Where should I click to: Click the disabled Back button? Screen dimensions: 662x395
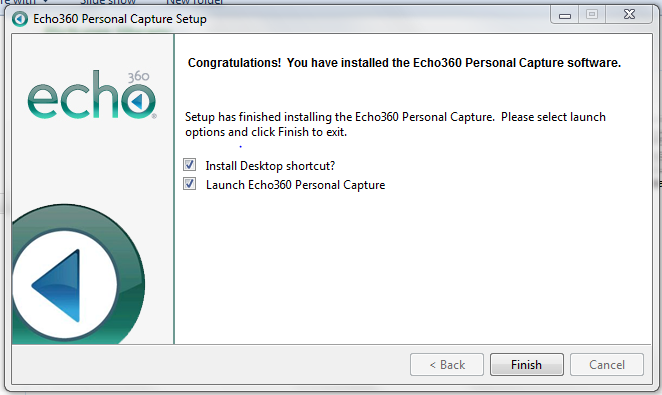click(447, 365)
